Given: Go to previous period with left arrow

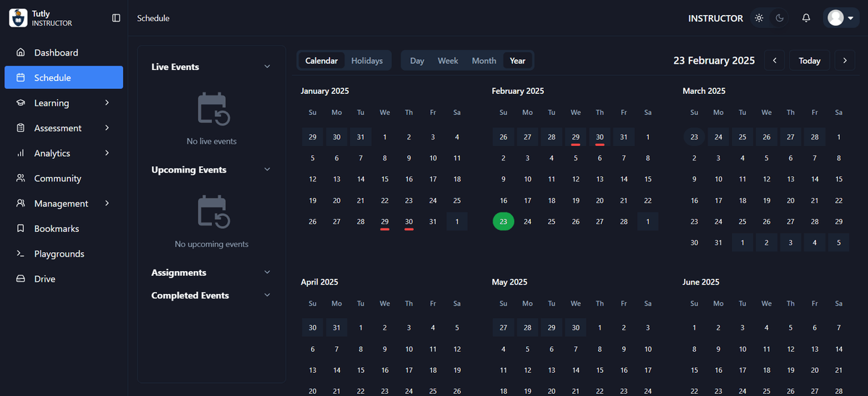Looking at the screenshot, I should coord(775,61).
